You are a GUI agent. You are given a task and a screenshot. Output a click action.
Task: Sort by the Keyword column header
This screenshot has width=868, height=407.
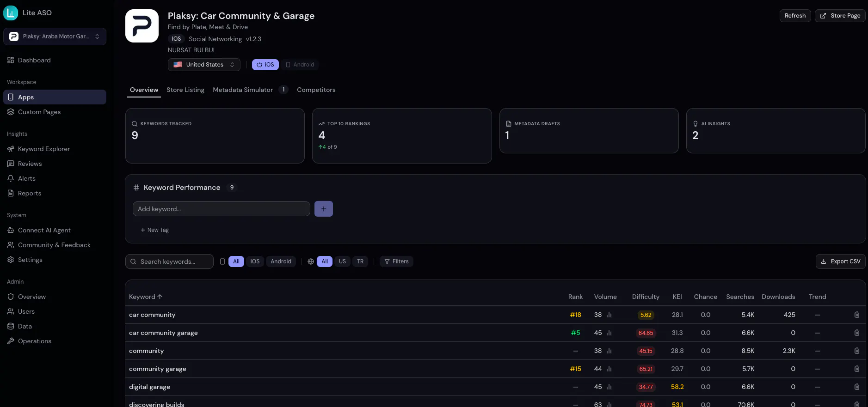(x=146, y=297)
